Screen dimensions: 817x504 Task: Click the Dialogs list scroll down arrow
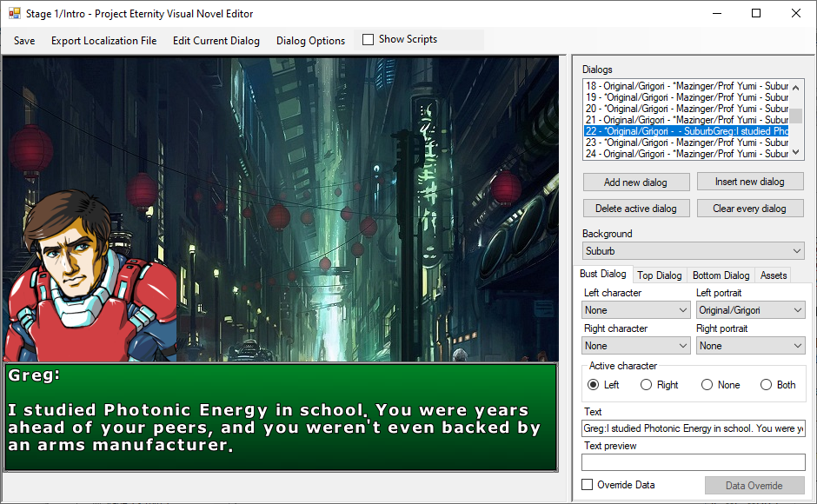[x=795, y=152]
